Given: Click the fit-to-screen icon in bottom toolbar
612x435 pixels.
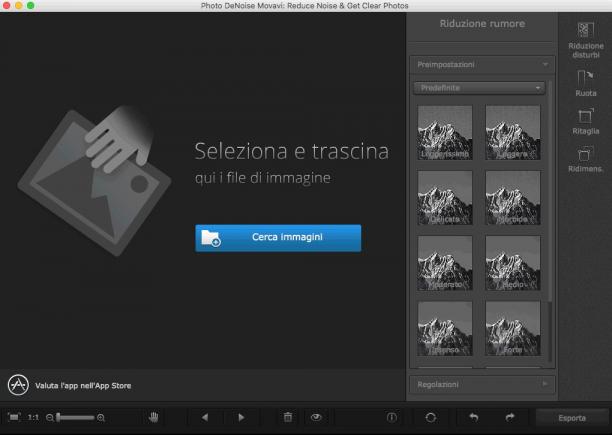Looking at the screenshot, I should coord(14,417).
